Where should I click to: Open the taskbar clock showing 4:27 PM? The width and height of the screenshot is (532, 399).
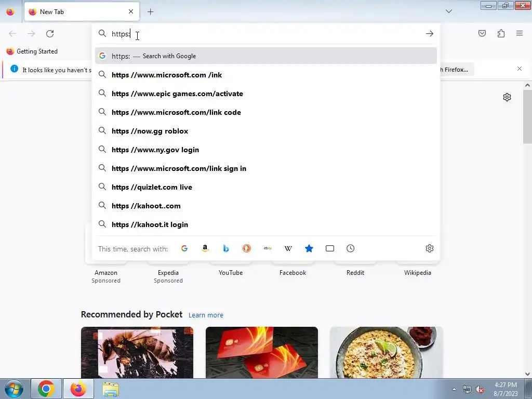tap(506, 389)
